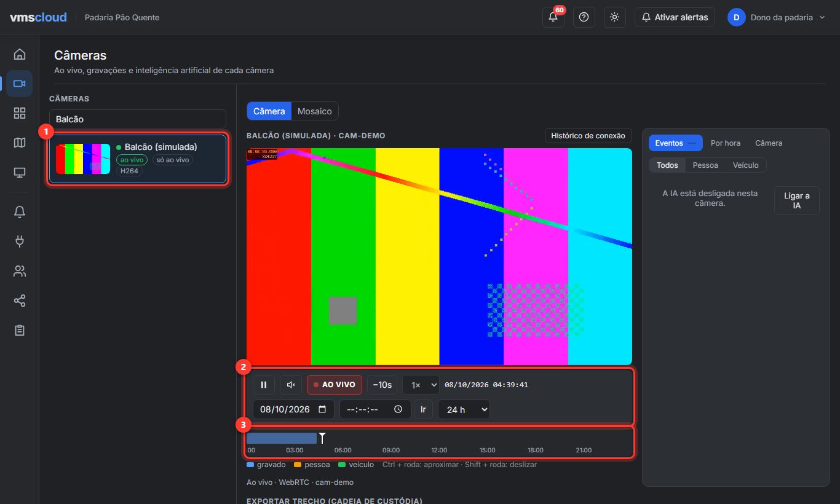840x504 pixels.
Task: Open the calendar picker in date field
Action: (323, 409)
